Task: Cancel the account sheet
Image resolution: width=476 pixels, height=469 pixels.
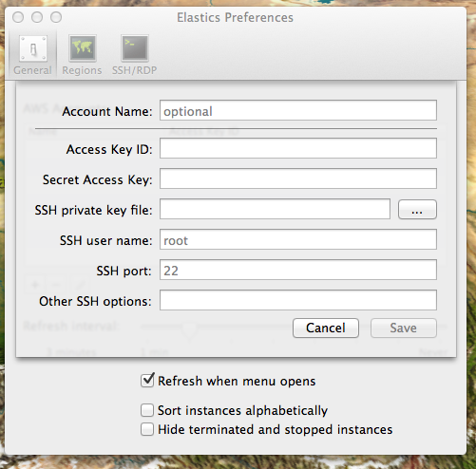Action: point(326,328)
